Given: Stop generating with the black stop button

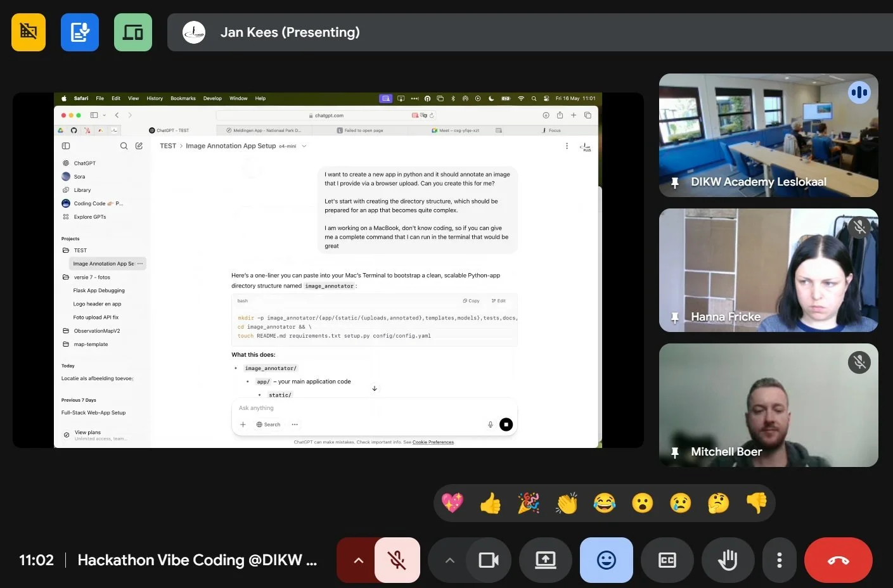Looking at the screenshot, I should pos(506,425).
